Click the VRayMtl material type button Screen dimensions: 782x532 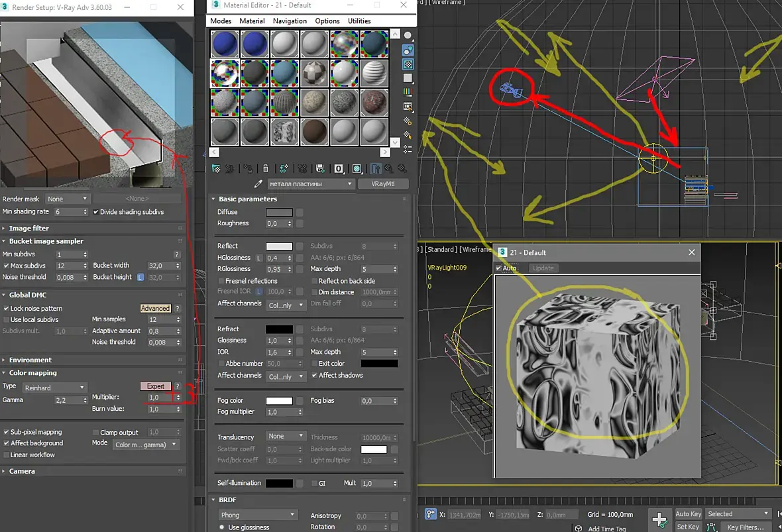(x=383, y=184)
